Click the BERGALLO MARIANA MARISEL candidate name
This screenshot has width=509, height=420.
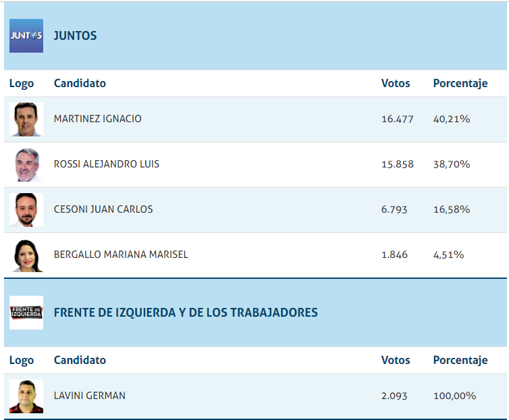(x=121, y=255)
